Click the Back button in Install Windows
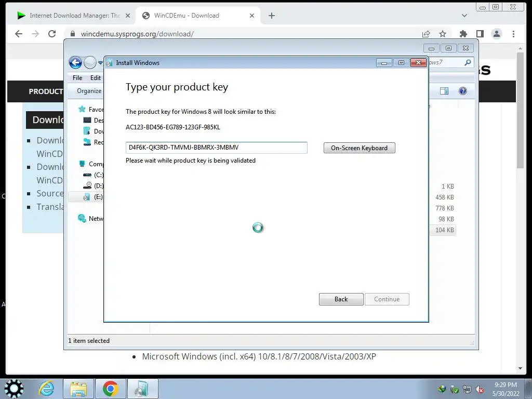This screenshot has height=399, width=532. coord(341,299)
